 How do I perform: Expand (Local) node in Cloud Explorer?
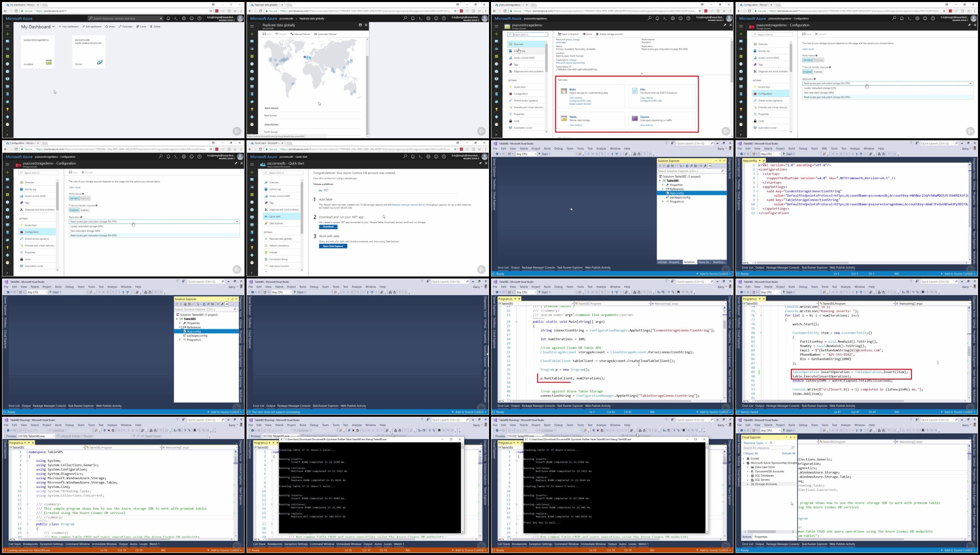[744, 459]
